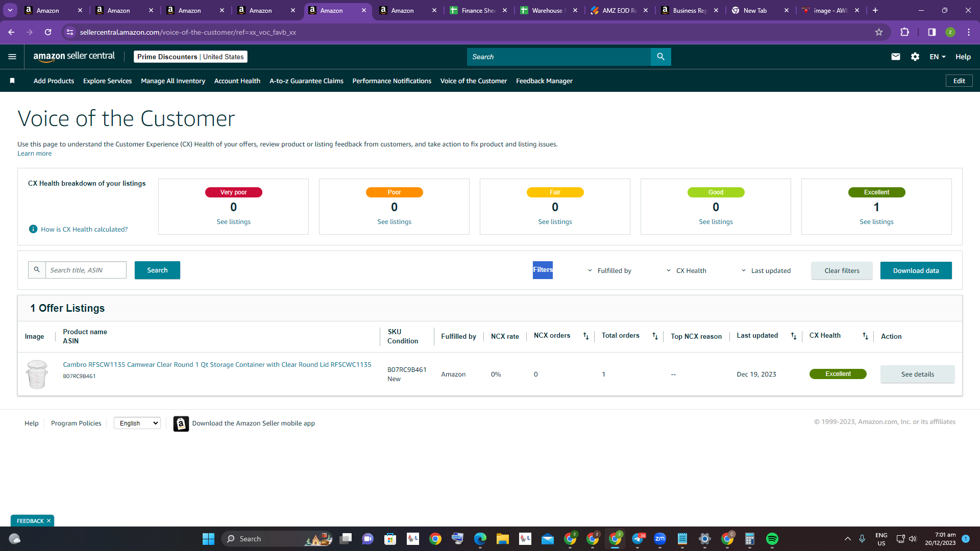Click the Search button for title or ASIN
The image size is (980, 551).
(x=157, y=270)
